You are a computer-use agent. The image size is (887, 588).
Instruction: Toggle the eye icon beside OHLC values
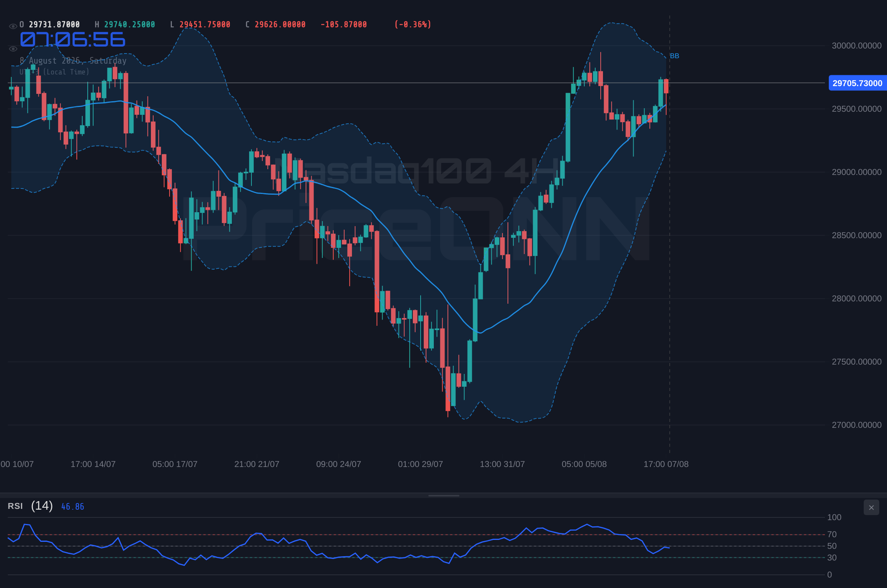coord(13,26)
